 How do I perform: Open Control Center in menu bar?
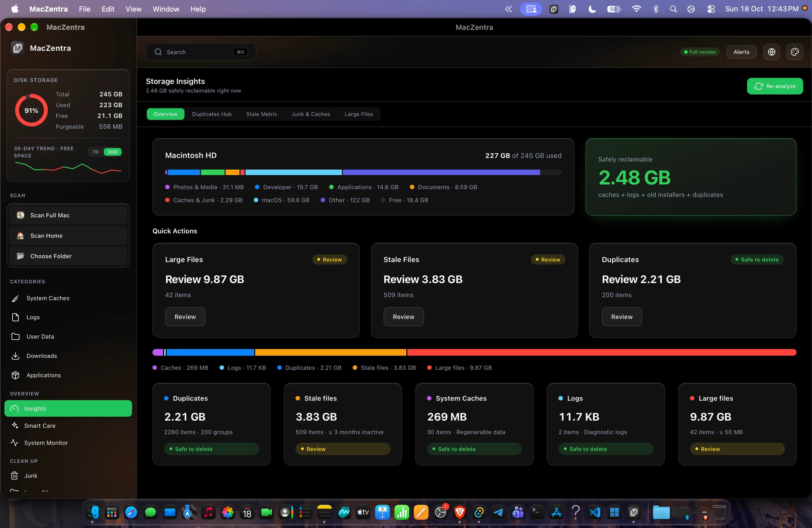click(711, 9)
